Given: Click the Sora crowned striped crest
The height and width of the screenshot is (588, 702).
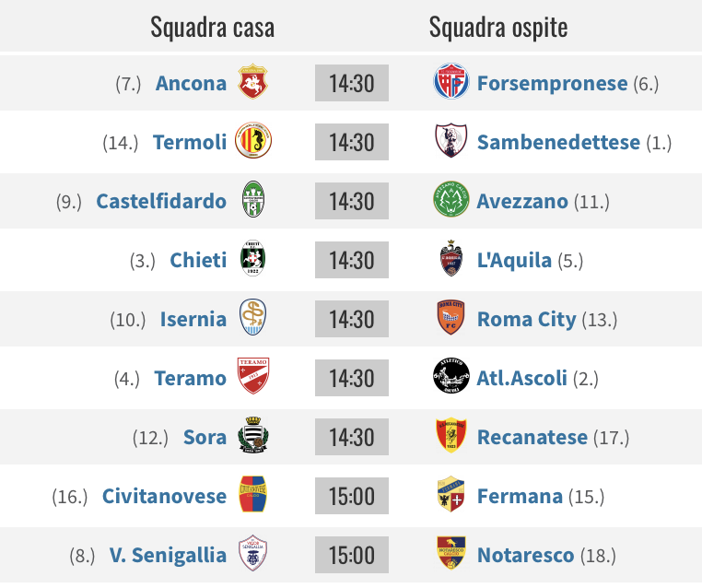Looking at the screenshot, I should pyautogui.click(x=253, y=435).
